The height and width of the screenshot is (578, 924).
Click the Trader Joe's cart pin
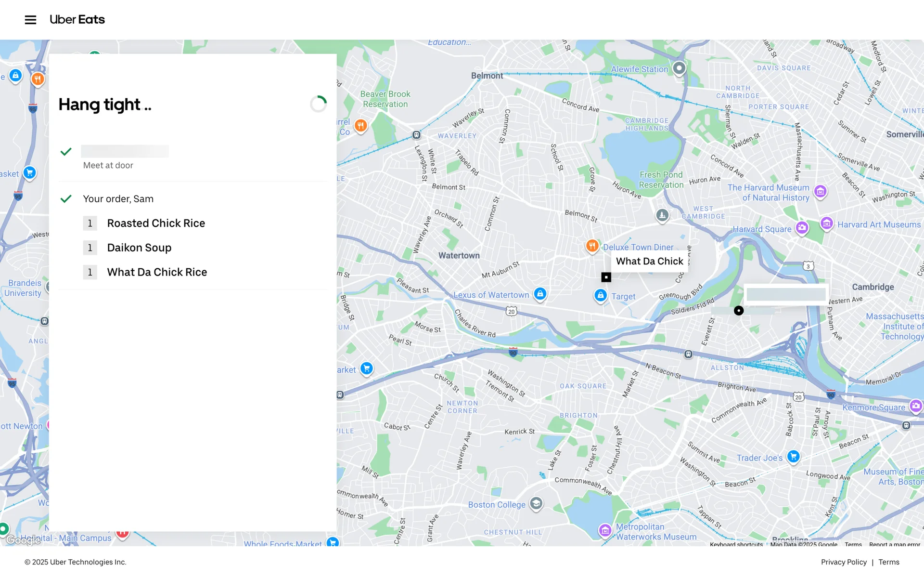793,456
